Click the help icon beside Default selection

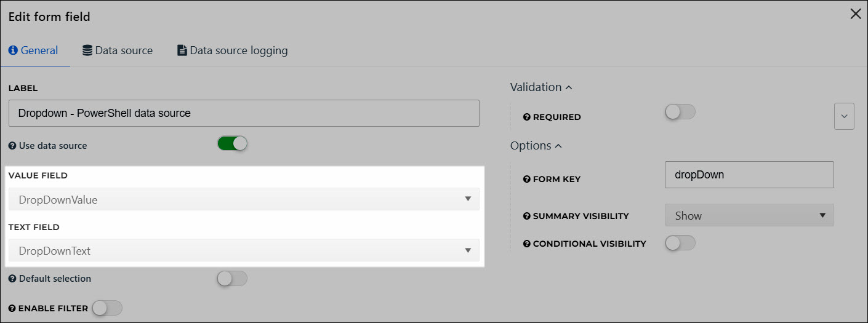(x=12, y=279)
